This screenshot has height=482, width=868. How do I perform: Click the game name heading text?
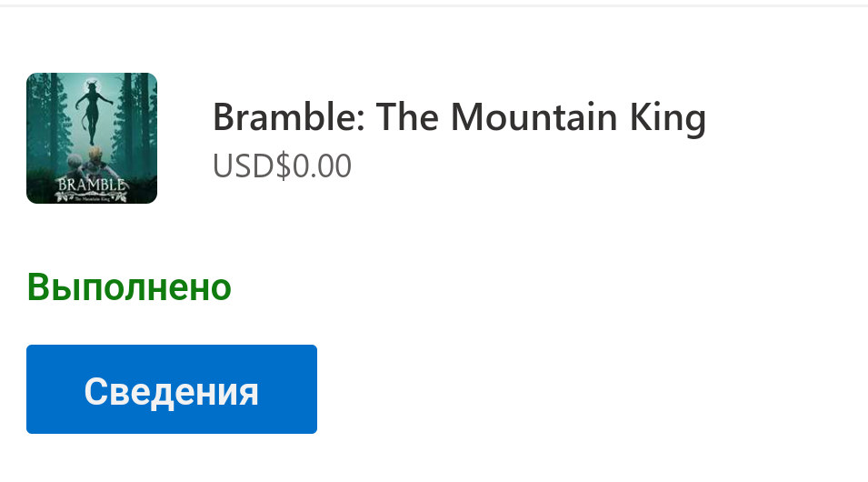pyautogui.click(x=459, y=117)
